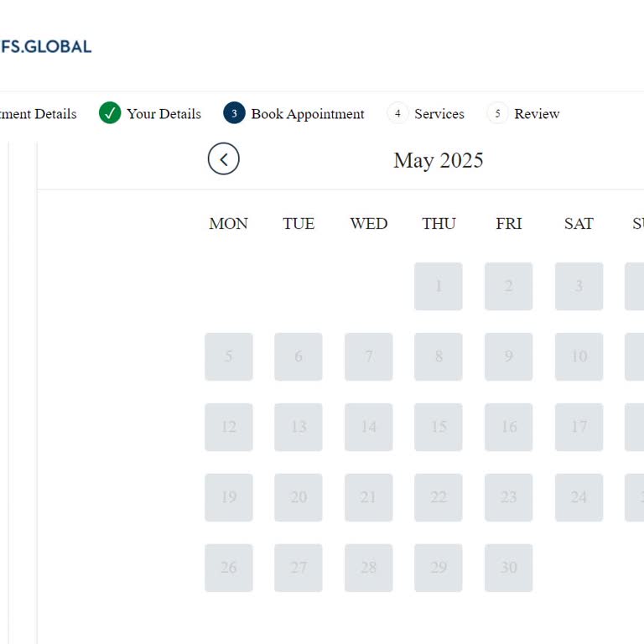Select May 17 on the calendar
This screenshot has height=644, width=644.
click(579, 427)
